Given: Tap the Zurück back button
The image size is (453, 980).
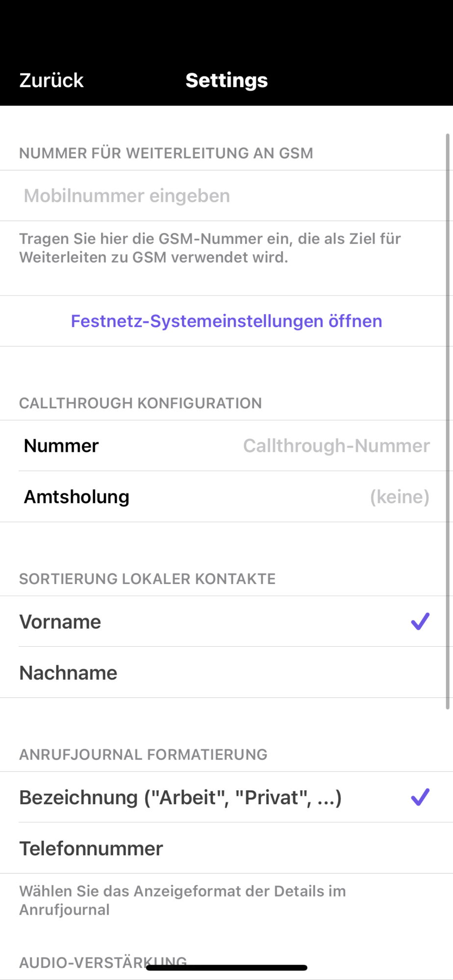Looking at the screenshot, I should pyautogui.click(x=51, y=80).
